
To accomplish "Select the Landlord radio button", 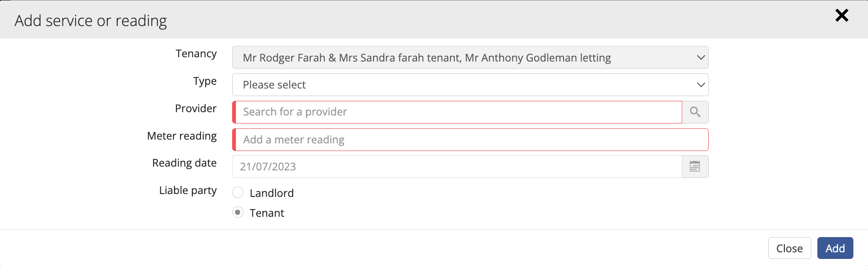I will 238,192.
